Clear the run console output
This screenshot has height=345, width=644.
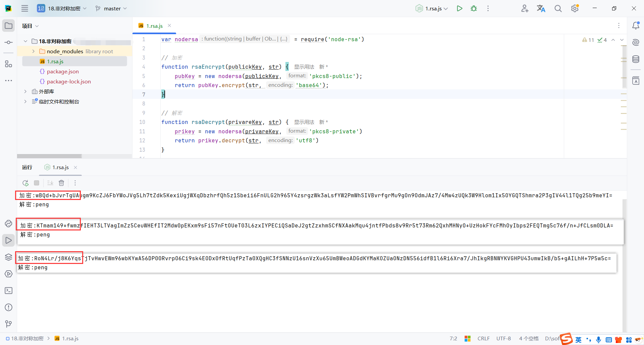(x=61, y=183)
